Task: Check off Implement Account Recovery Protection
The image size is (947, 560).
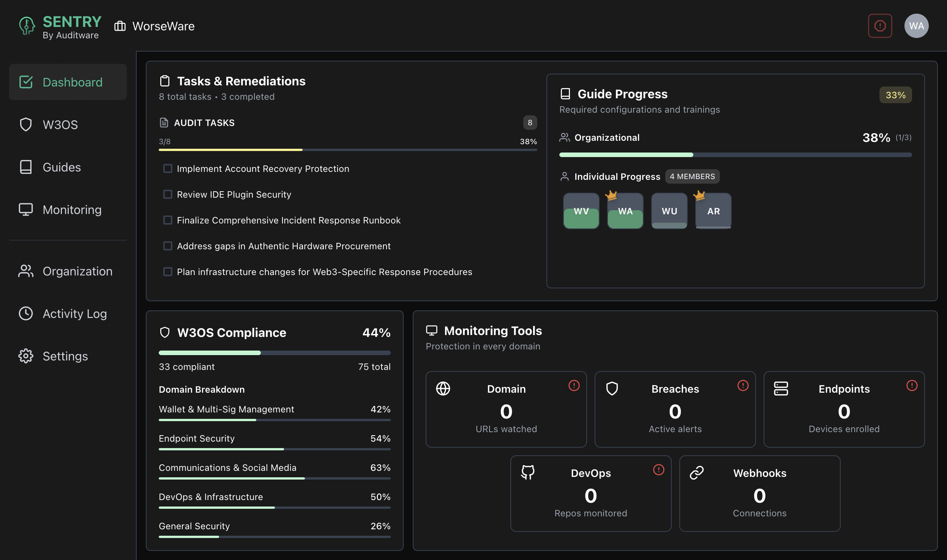Action: pyautogui.click(x=168, y=168)
